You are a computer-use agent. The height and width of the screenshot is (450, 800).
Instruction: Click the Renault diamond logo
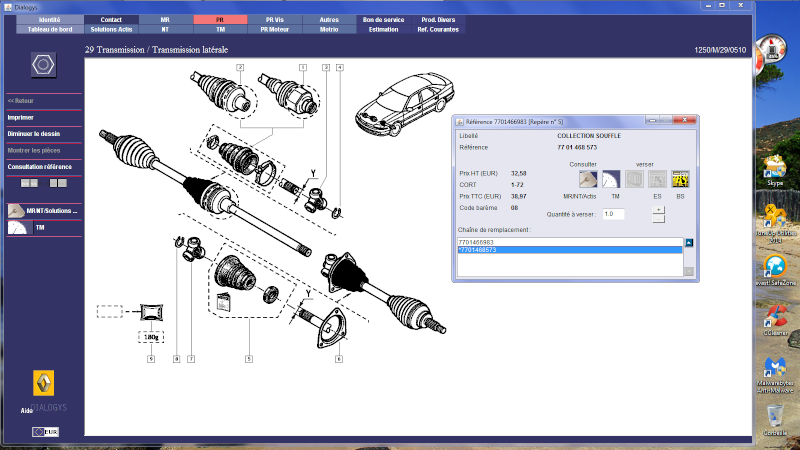click(43, 383)
